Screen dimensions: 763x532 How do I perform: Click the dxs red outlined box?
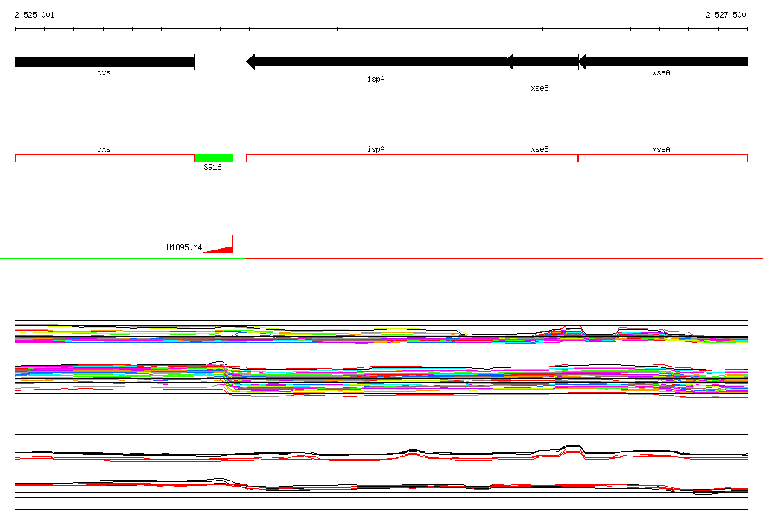(105, 158)
